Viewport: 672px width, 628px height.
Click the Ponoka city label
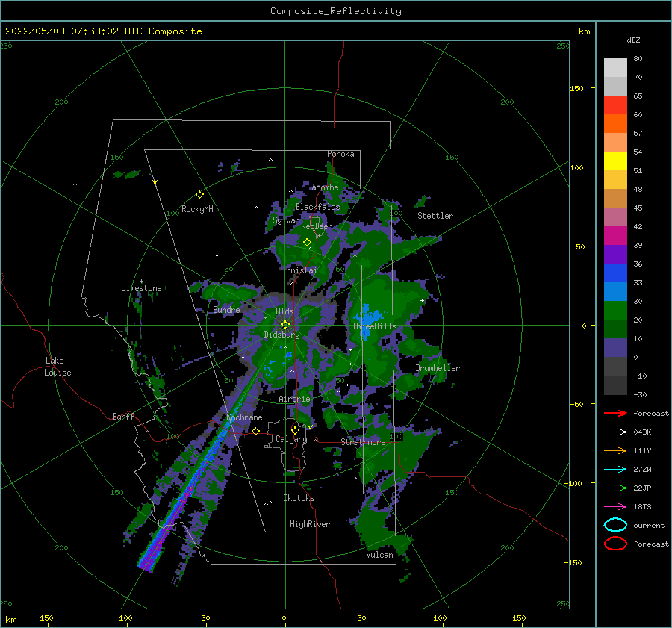[x=340, y=154]
